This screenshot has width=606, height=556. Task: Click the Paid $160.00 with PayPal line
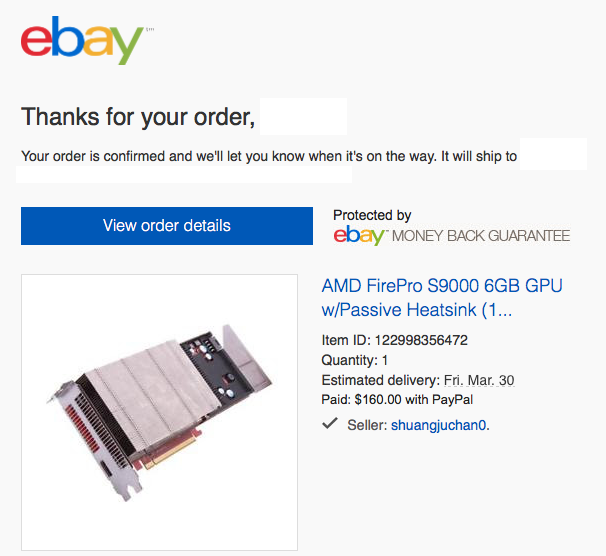[x=397, y=400]
